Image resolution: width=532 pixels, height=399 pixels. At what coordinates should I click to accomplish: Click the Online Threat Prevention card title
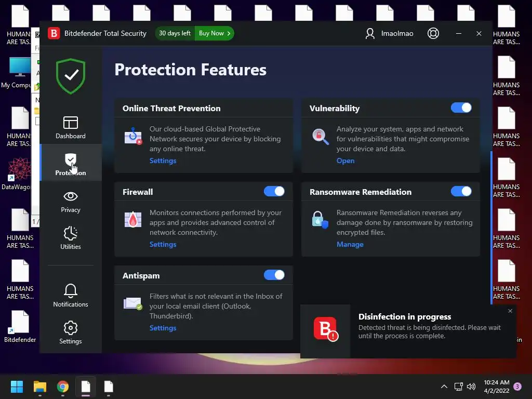pyautogui.click(x=171, y=108)
